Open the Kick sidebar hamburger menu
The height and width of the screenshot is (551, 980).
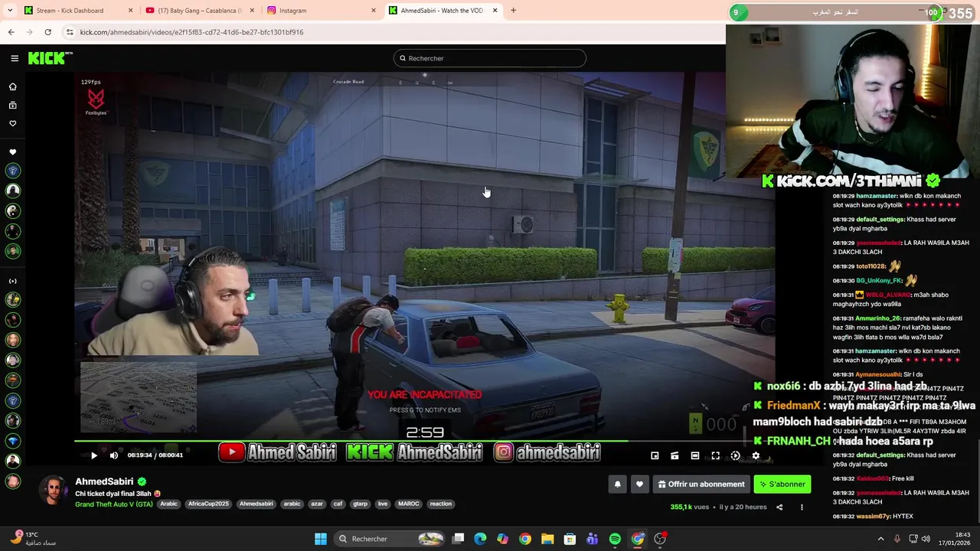pyautogui.click(x=15, y=58)
